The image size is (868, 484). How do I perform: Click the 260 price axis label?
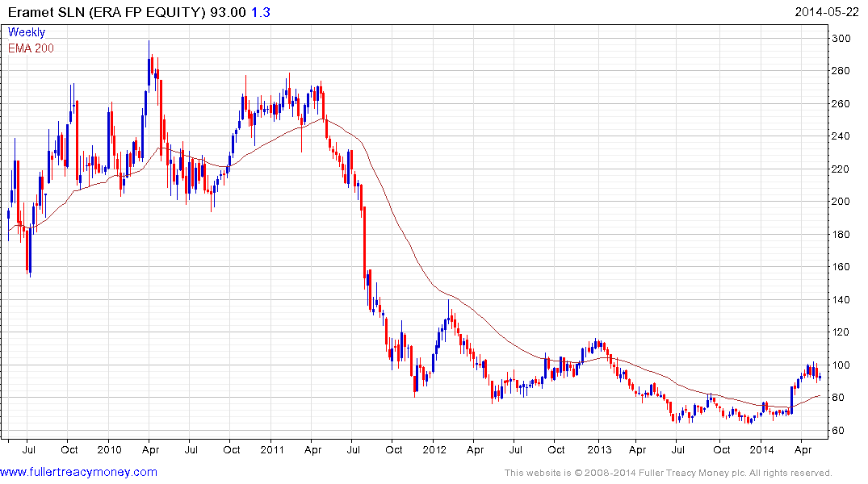[841, 103]
